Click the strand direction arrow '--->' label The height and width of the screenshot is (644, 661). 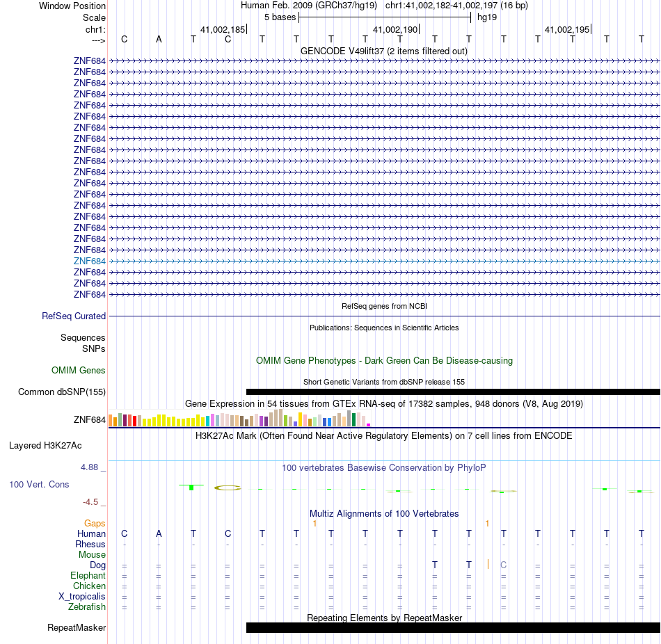(99, 40)
